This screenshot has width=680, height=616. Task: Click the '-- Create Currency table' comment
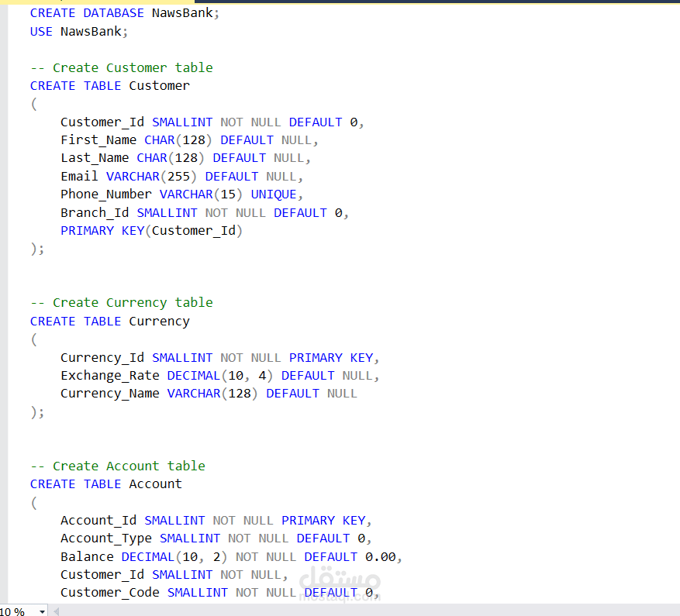[x=122, y=303]
